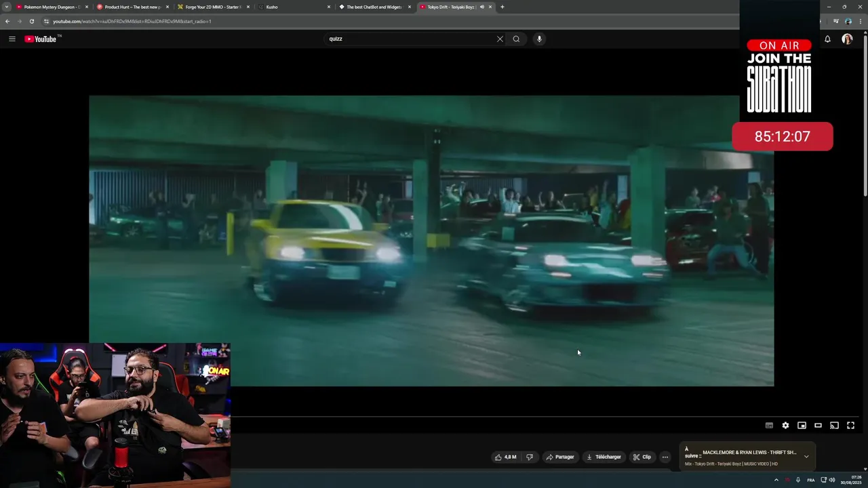This screenshot has height=488, width=868.
Task: Run search with the magnifier button
Action: coord(516,39)
